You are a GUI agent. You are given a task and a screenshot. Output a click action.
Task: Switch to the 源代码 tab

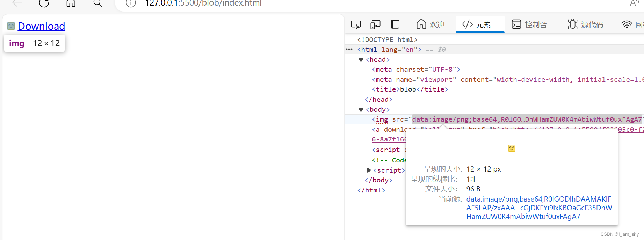585,24
